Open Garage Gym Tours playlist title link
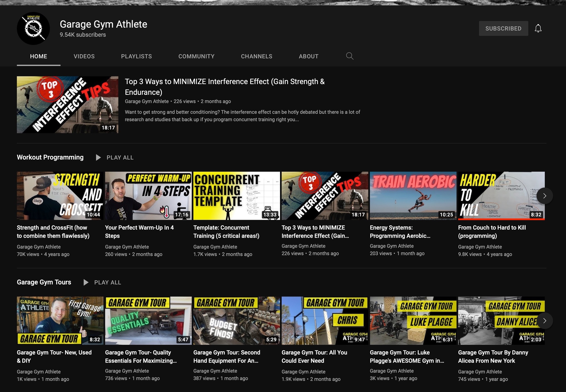Image resolution: width=566 pixels, height=392 pixels. point(44,282)
